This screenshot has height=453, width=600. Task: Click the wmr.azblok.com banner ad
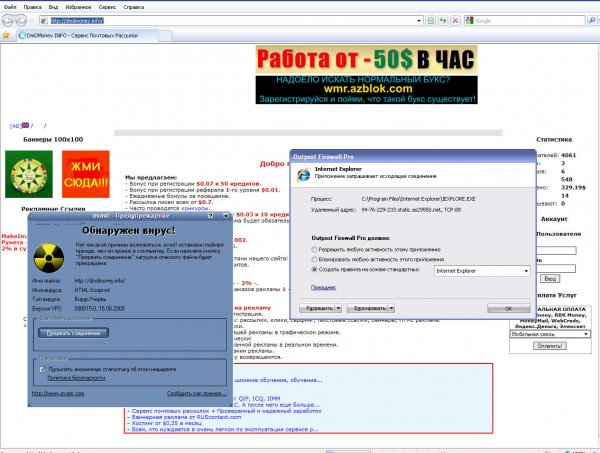pyautogui.click(x=367, y=90)
